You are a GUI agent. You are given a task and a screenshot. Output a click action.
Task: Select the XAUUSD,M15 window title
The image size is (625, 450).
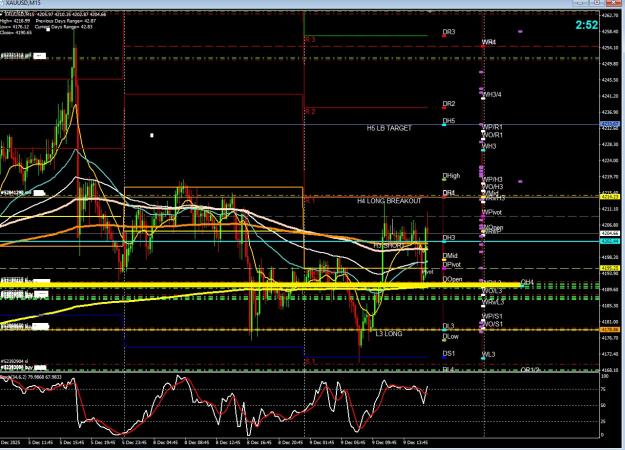(x=21, y=4)
